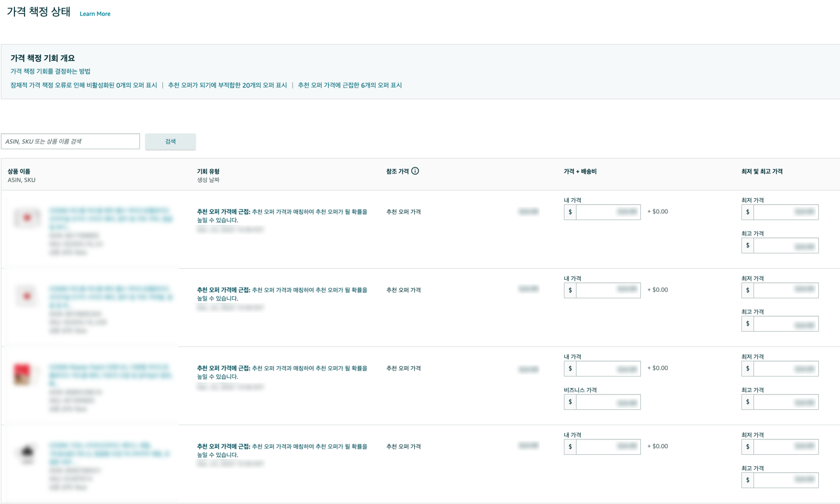Click the first product's thumbnail image
Viewport: 840px width, 504px height.
tap(27, 217)
